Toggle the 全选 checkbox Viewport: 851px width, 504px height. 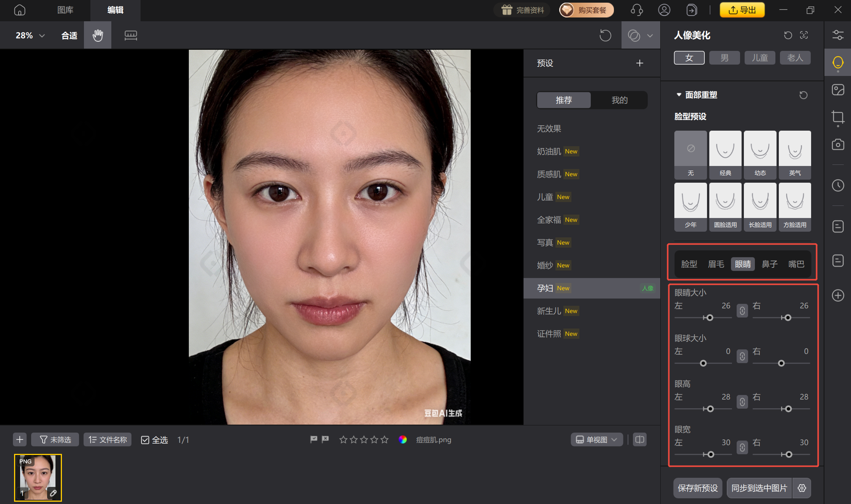145,439
